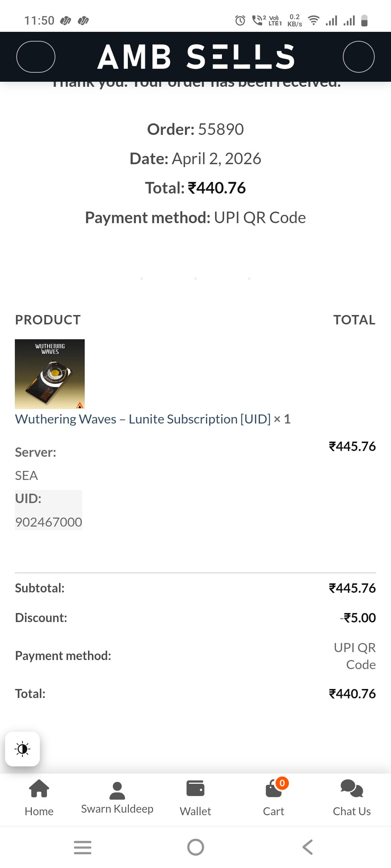Select the first carousel dot

click(142, 278)
